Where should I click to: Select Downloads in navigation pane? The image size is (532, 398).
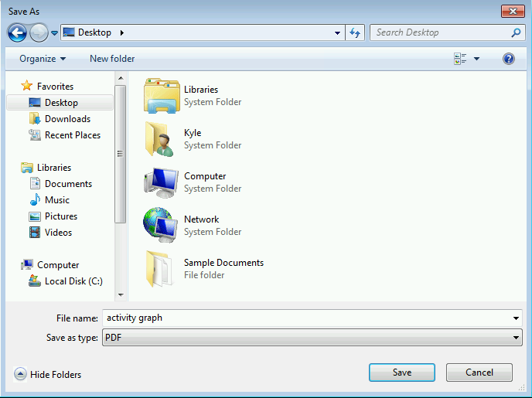click(x=67, y=119)
